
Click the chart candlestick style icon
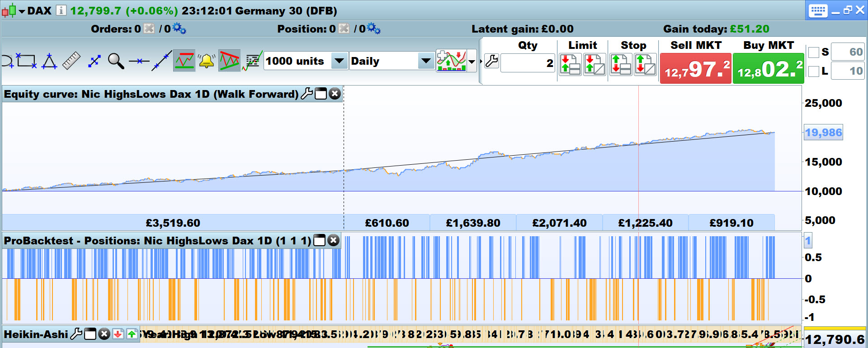coord(9,10)
